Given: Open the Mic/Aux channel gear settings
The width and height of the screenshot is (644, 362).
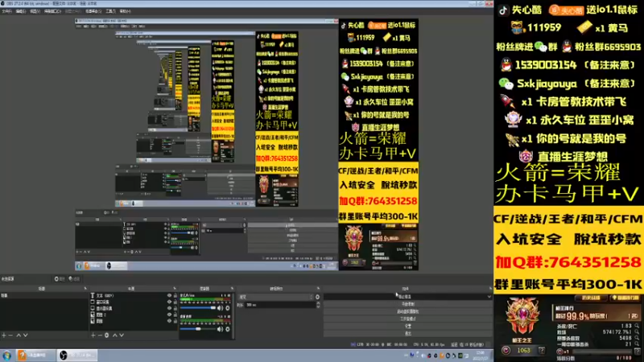Looking at the screenshot, I should pyautogui.click(x=228, y=308).
